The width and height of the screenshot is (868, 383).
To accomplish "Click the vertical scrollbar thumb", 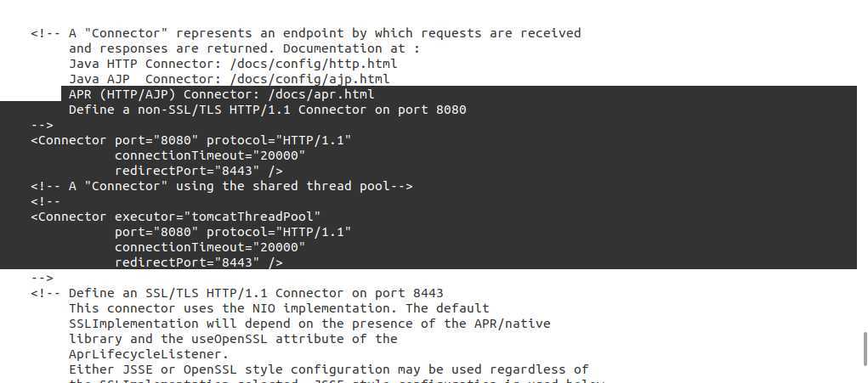I will 865,349.
